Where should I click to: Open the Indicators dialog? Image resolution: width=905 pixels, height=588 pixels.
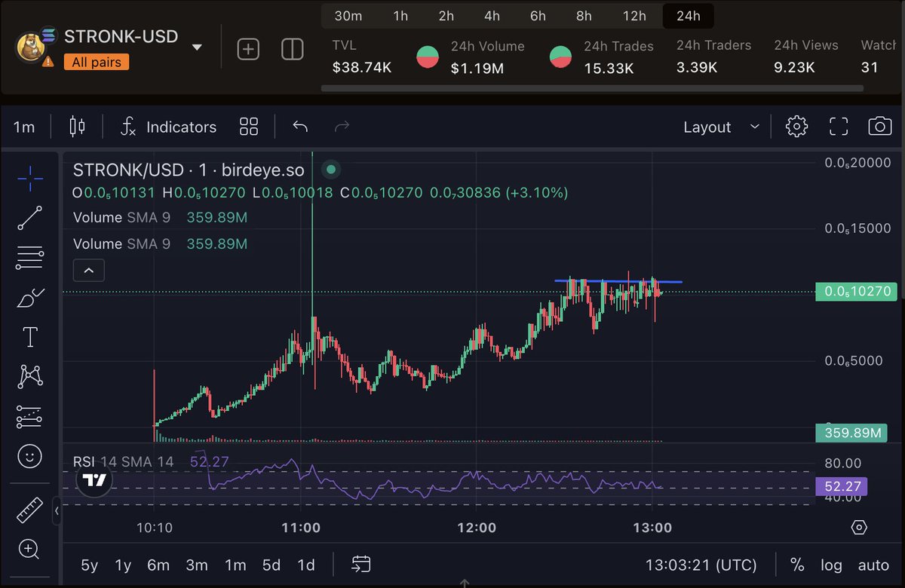click(x=169, y=127)
